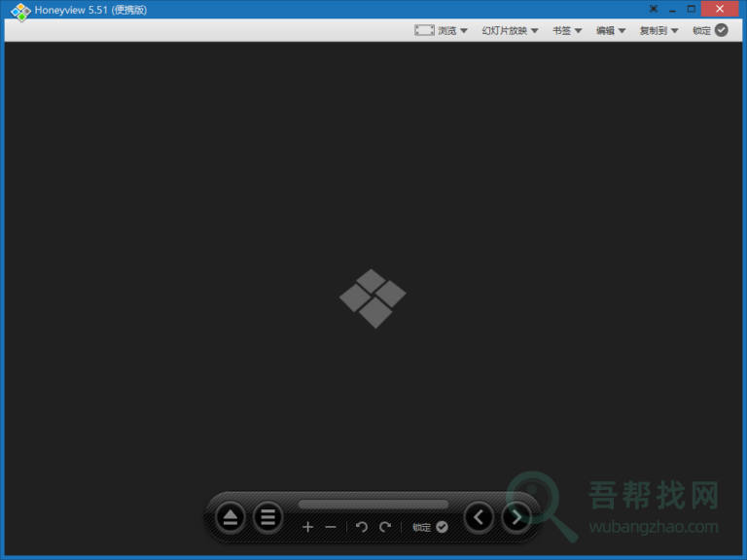The height and width of the screenshot is (560, 747).
Task: Expand the 复制到 copy-to dropdown
Action: [658, 30]
